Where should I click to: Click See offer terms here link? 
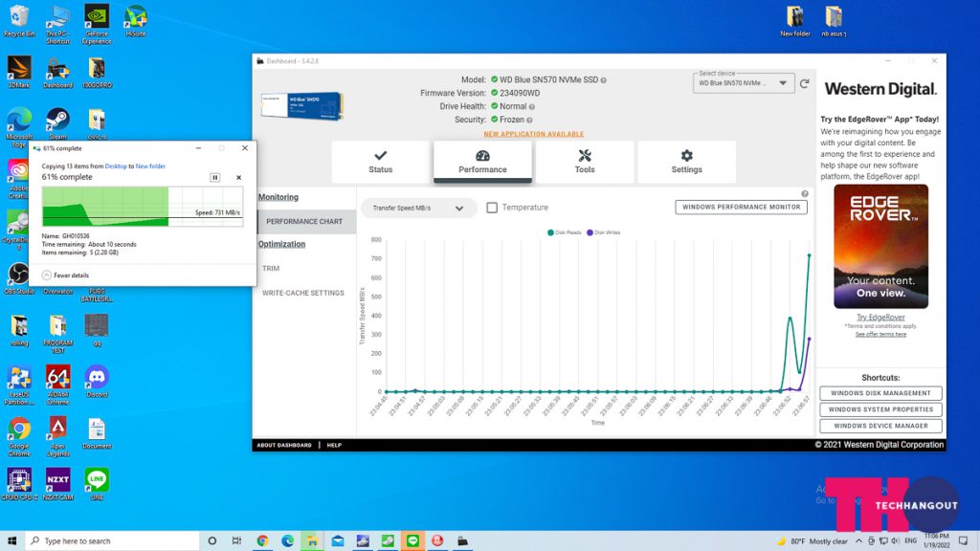[880, 334]
